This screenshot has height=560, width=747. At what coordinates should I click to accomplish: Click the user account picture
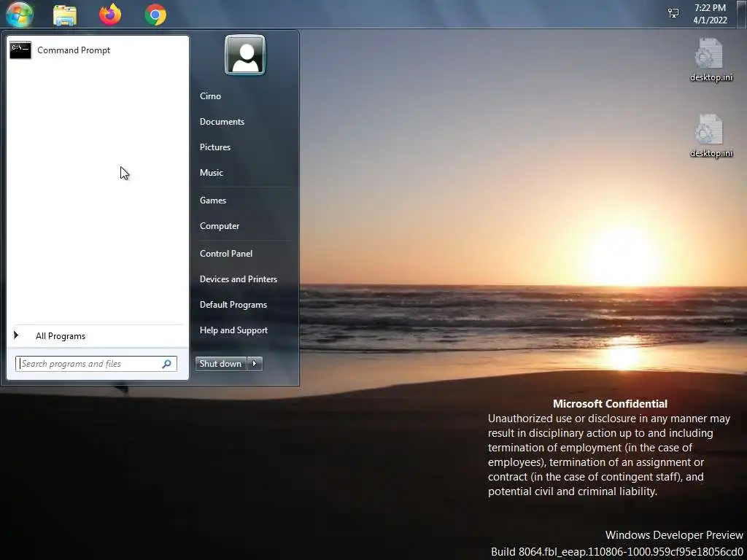coord(245,55)
